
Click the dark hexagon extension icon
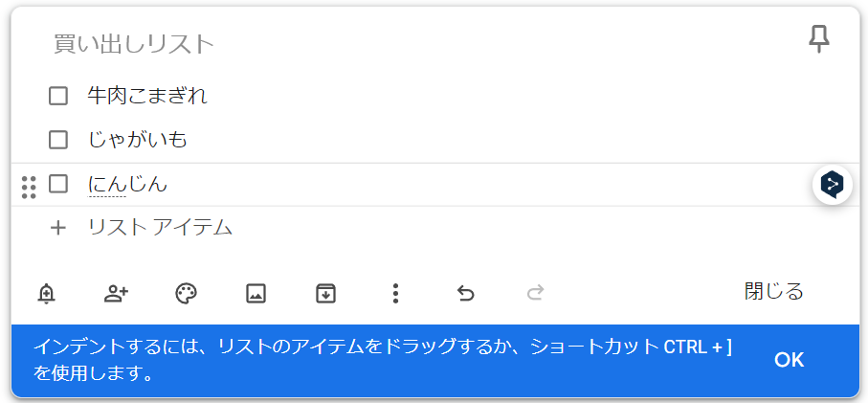833,184
